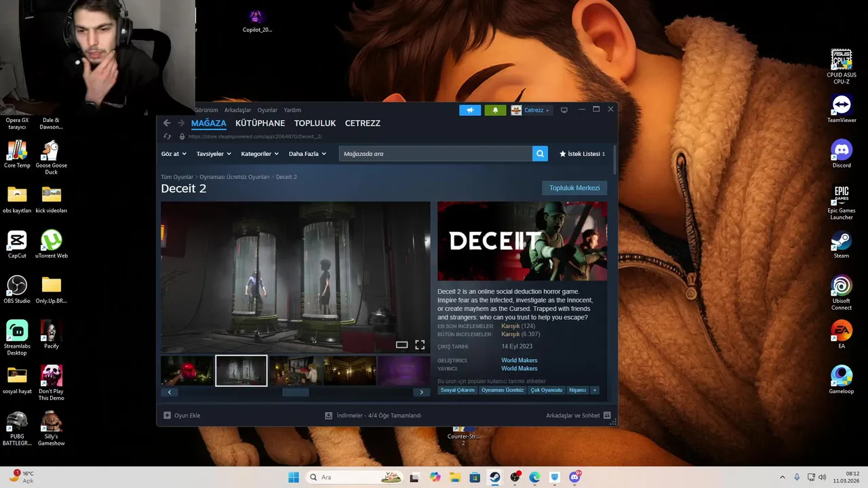Click the screenshot strip scrollbar handle
The height and width of the screenshot is (488, 868).
[296, 392]
